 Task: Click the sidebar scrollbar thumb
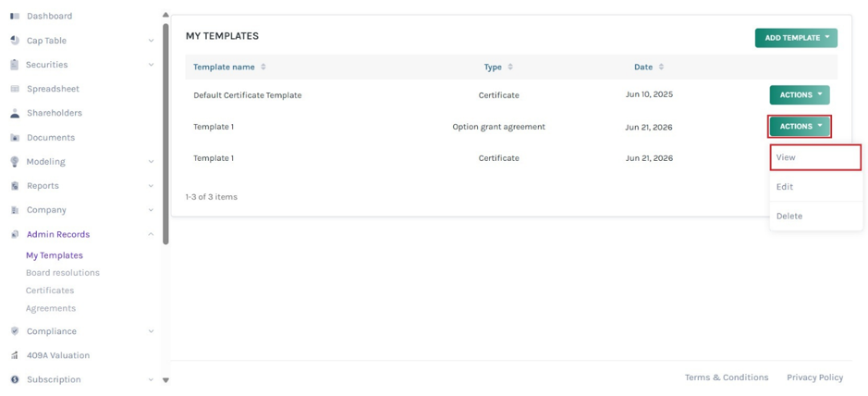(165, 133)
